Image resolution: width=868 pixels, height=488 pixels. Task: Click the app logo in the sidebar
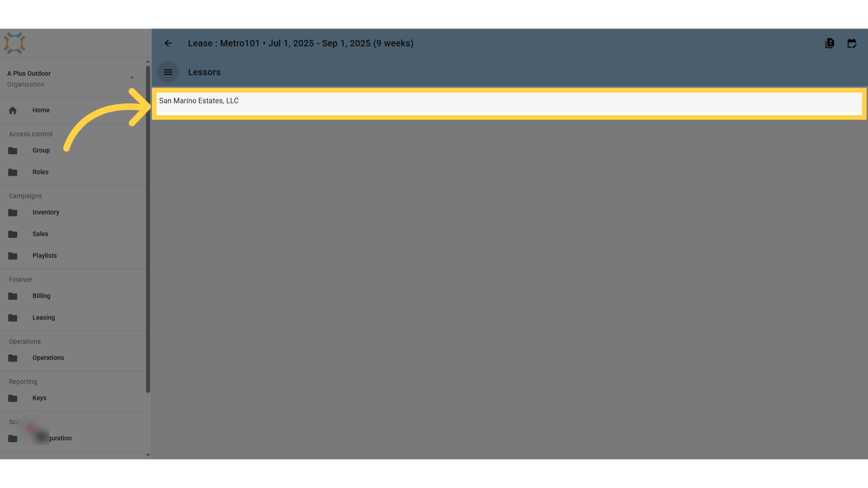click(x=14, y=43)
